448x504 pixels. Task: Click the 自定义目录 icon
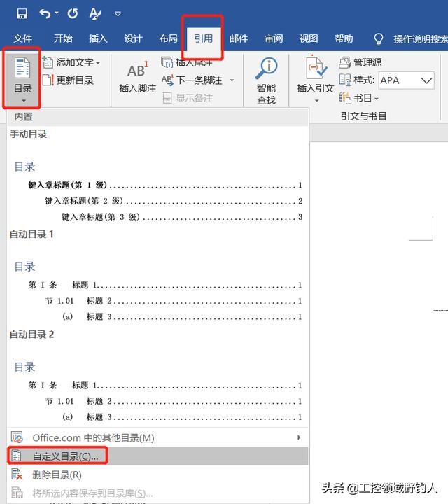click(x=16, y=456)
